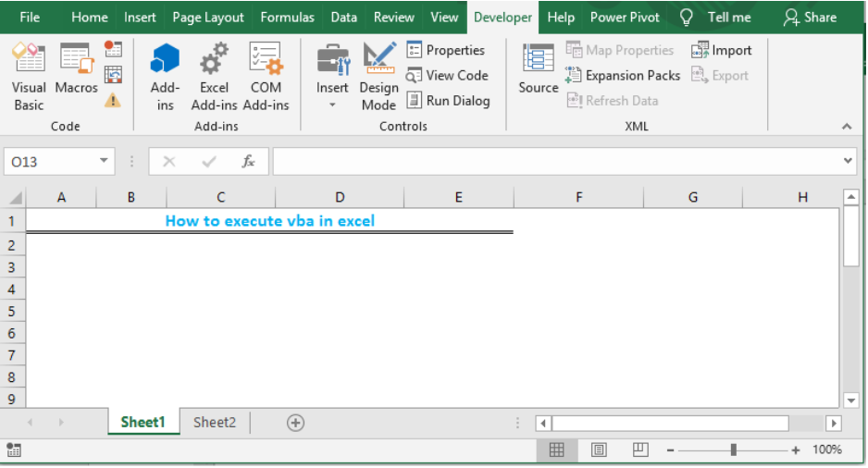Open the Insert Function fx dialog
The image size is (868, 468).
tap(248, 162)
